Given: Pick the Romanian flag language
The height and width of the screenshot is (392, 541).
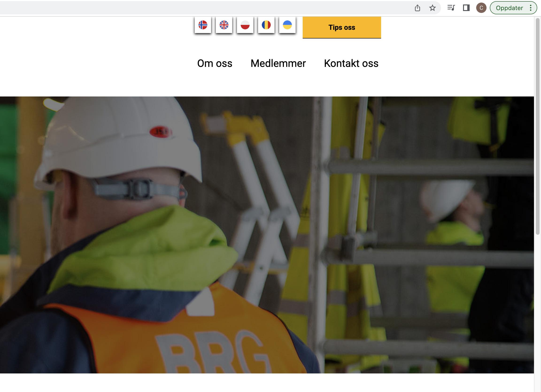Looking at the screenshot, I should pyautogui.click(x=266, y=25).
